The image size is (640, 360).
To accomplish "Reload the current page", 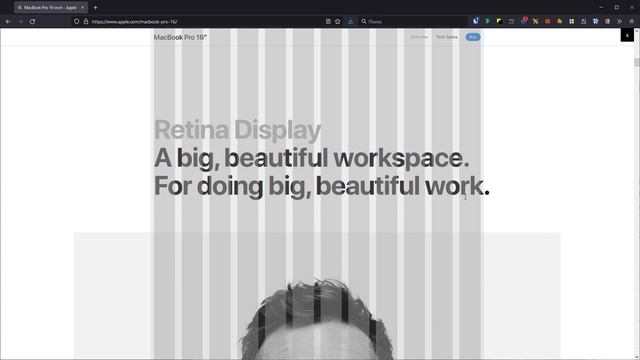I will pos(32,22).
